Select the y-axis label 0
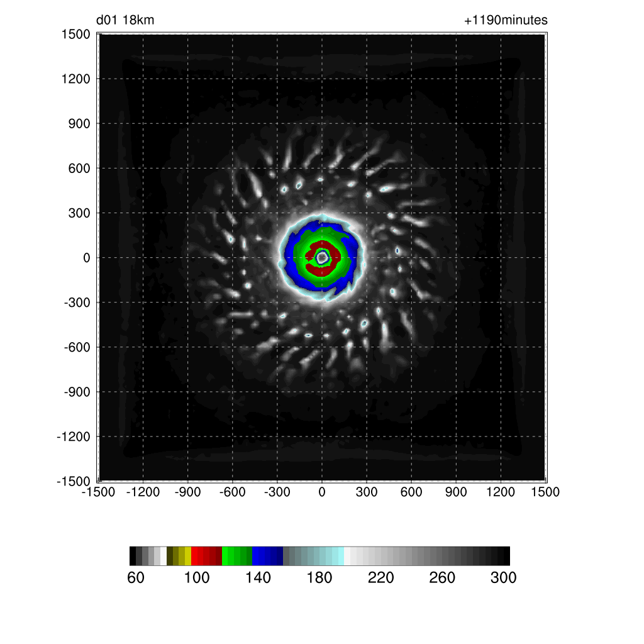This screenshot has width=644, height=644. tap(86, 257)
